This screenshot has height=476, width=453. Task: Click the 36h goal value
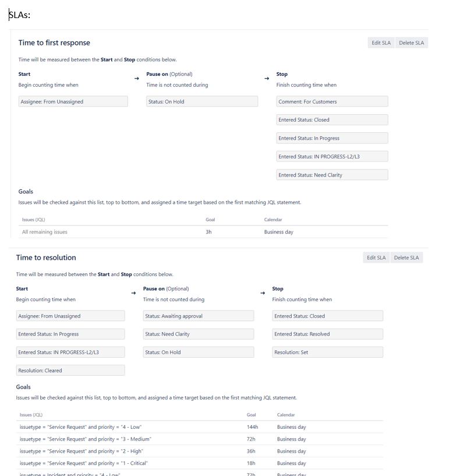(x=251, y=451)
